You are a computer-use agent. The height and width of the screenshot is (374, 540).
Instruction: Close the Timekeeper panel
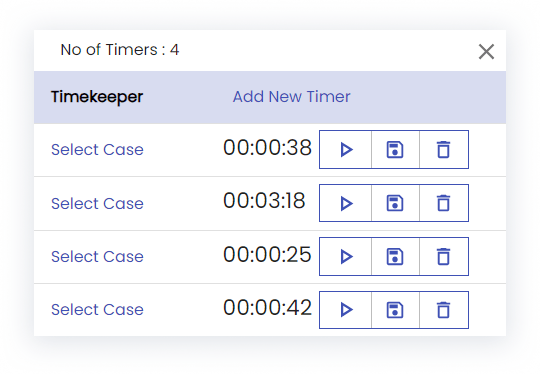coord(486,52)
